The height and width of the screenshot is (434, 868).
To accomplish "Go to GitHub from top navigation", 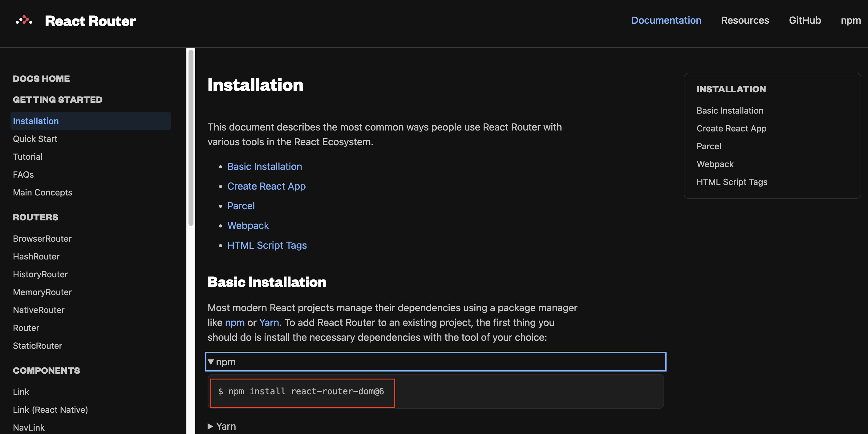I will pyautogui.click(x=805, y=20).
